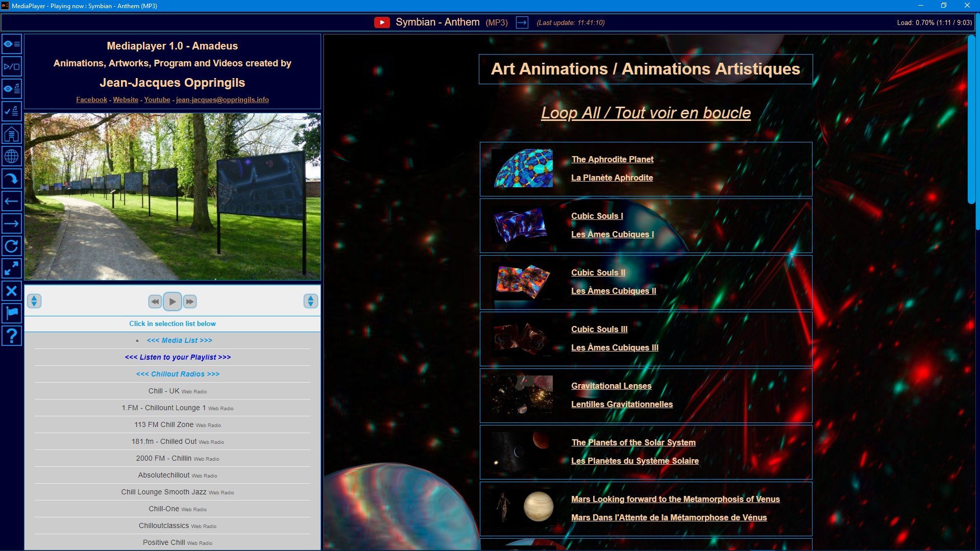Click the home icon in left sidebar

11,134
